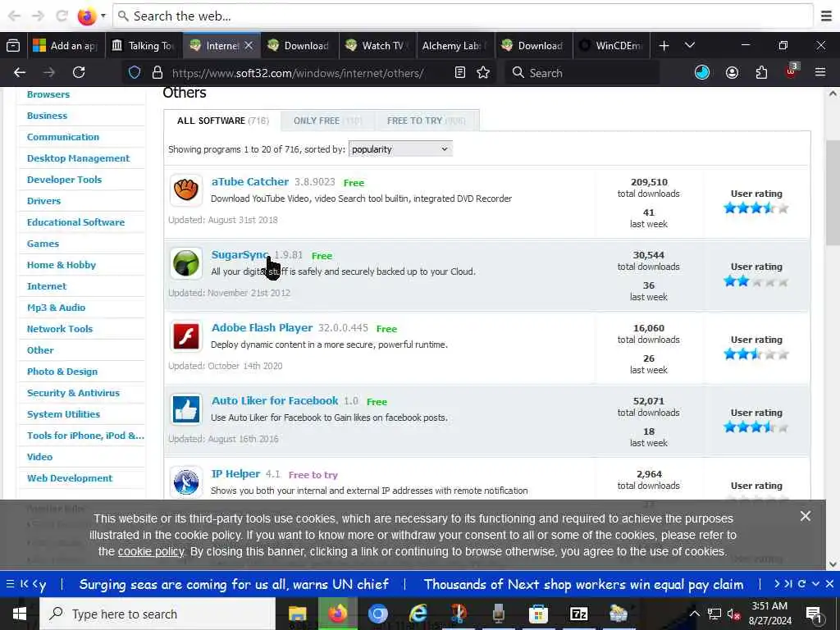Open Auto Liker for Facebook link

275,400
